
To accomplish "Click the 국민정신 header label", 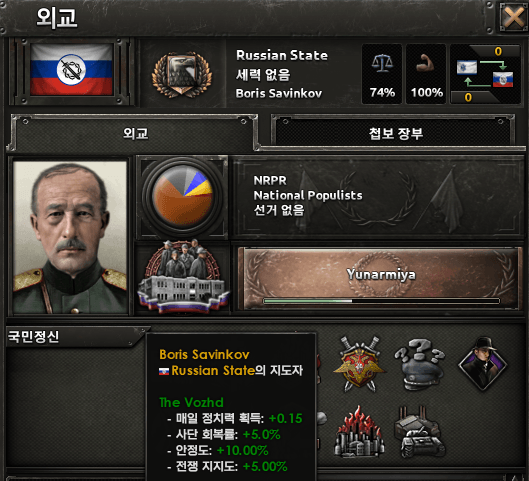I will (x=33, y=336).
